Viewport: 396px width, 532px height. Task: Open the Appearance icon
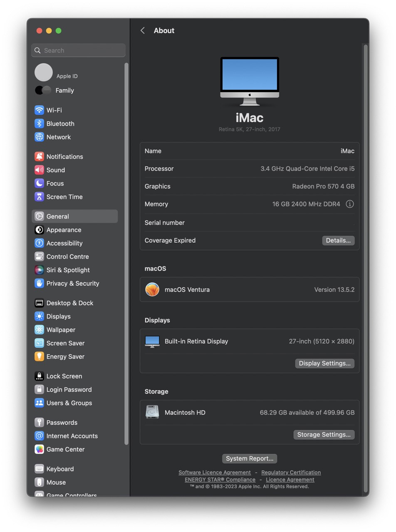pyautogui.click(x=39, y=230)
